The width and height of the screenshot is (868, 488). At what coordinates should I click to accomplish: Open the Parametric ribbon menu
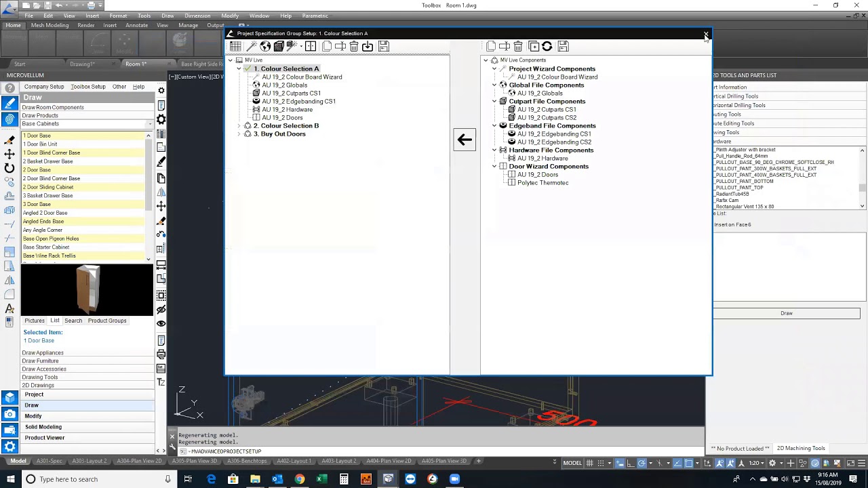pos(315,16)
